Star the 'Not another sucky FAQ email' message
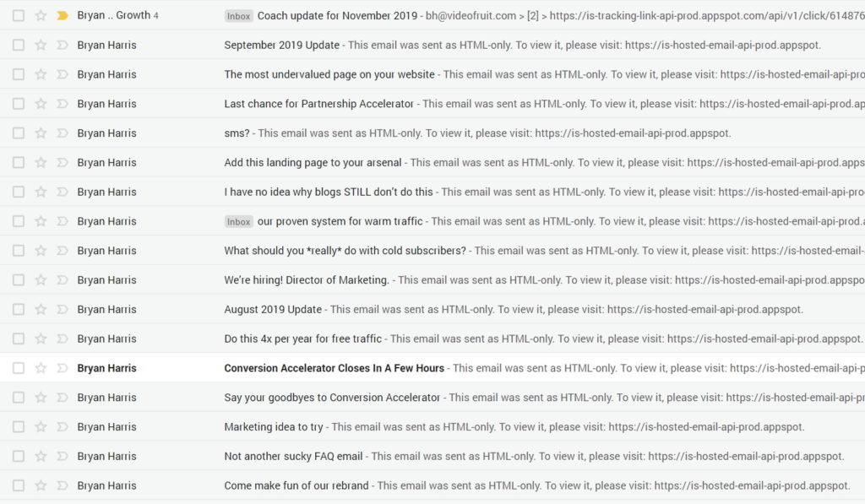The height and width of the screenshot is (504, 865). (41, 456)
